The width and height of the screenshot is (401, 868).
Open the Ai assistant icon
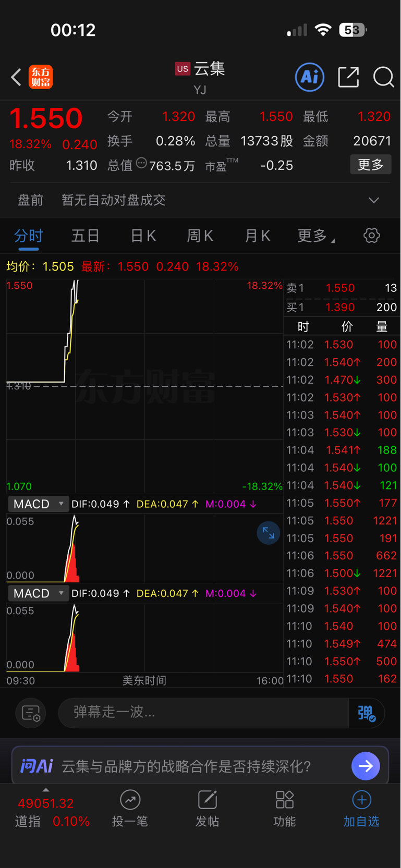click(310, 77)
